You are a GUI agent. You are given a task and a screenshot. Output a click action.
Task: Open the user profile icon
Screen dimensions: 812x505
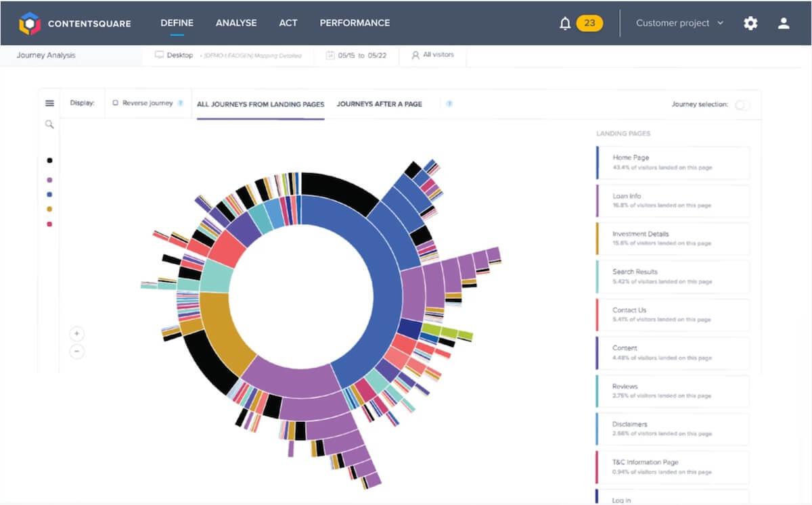tap(784, 23)
